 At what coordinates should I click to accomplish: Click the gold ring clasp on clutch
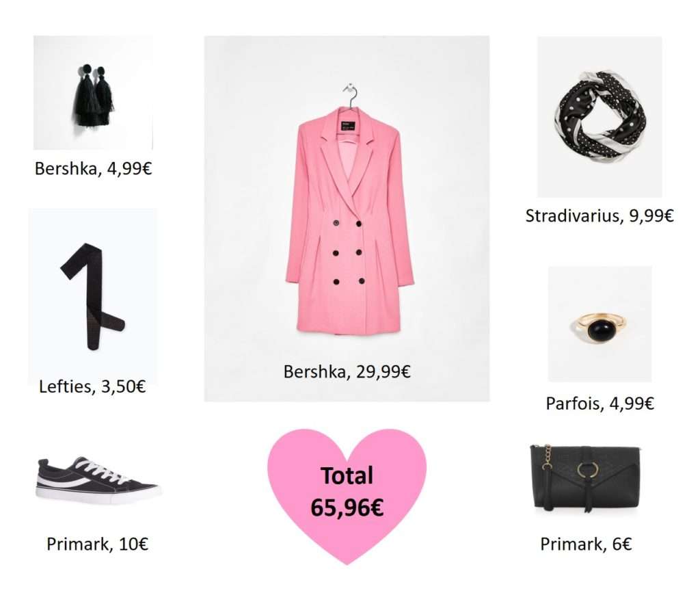click(584, 470)
